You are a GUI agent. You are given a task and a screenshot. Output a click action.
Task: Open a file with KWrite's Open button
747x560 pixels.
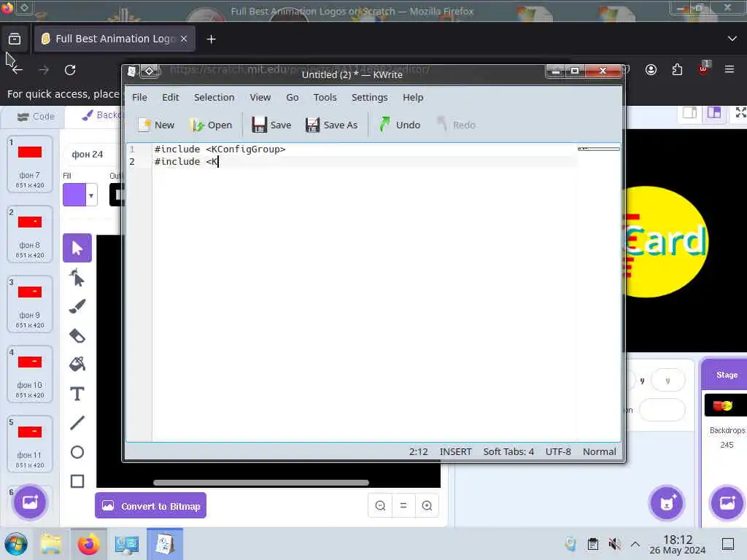(211, 125)
